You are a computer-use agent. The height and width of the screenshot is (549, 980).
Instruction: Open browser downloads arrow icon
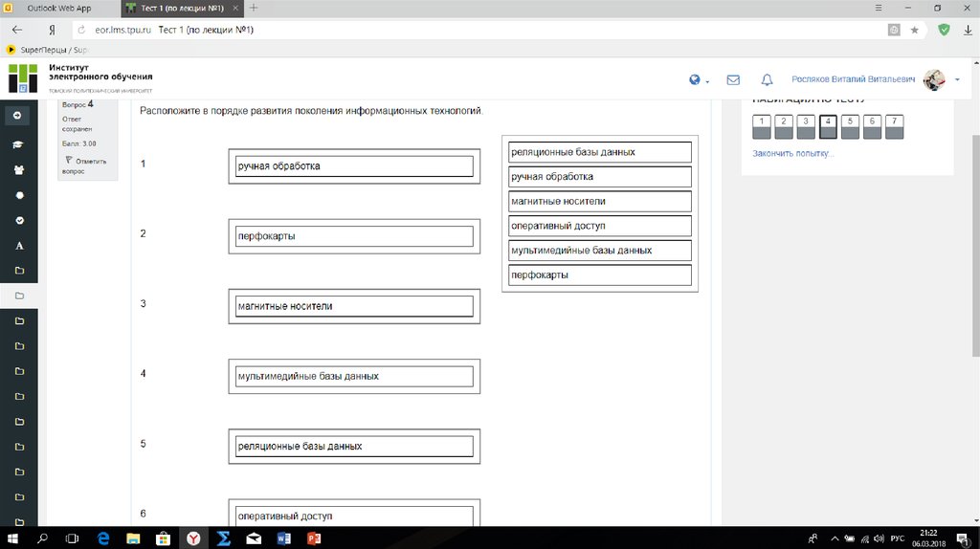968,30
